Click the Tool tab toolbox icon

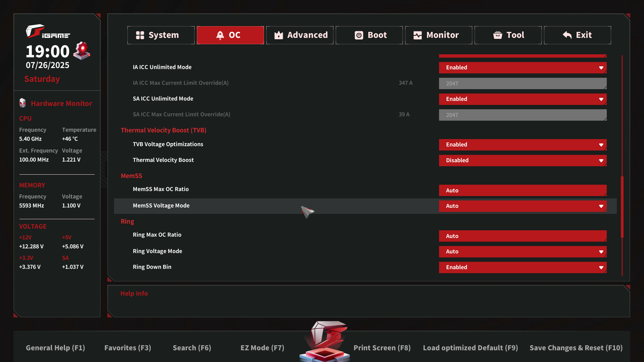pos(498,35)
